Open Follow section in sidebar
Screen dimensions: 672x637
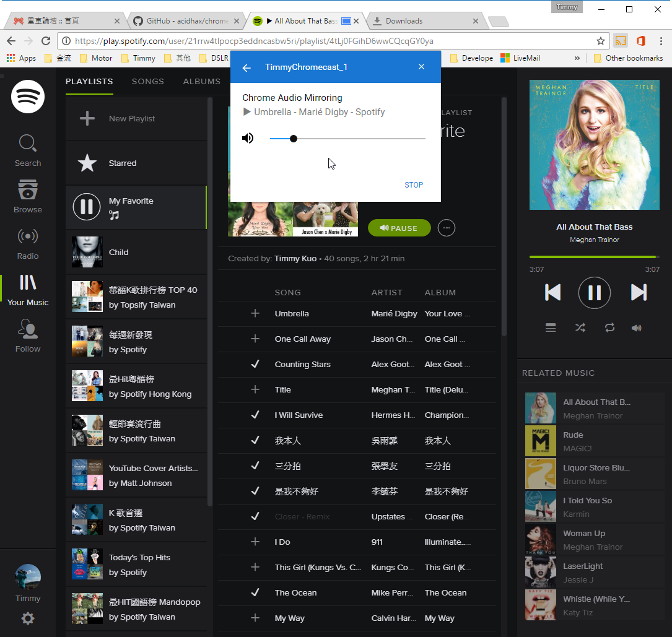click(28, 336)
